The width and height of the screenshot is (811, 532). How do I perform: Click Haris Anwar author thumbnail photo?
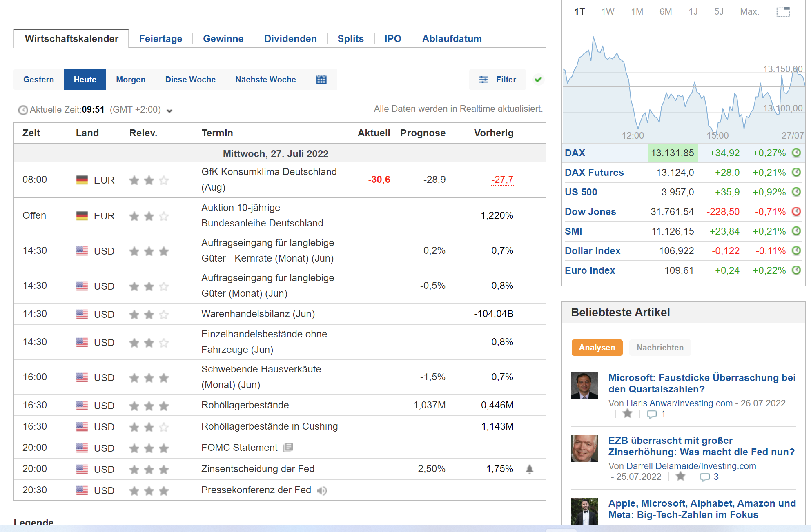(x=584, y=386)
